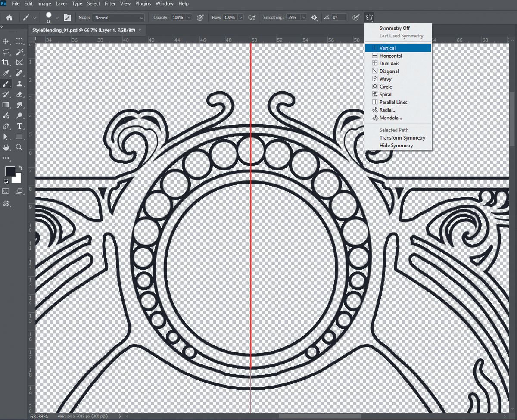
Task: Select the History Brush tool
Action: point(6,94)
